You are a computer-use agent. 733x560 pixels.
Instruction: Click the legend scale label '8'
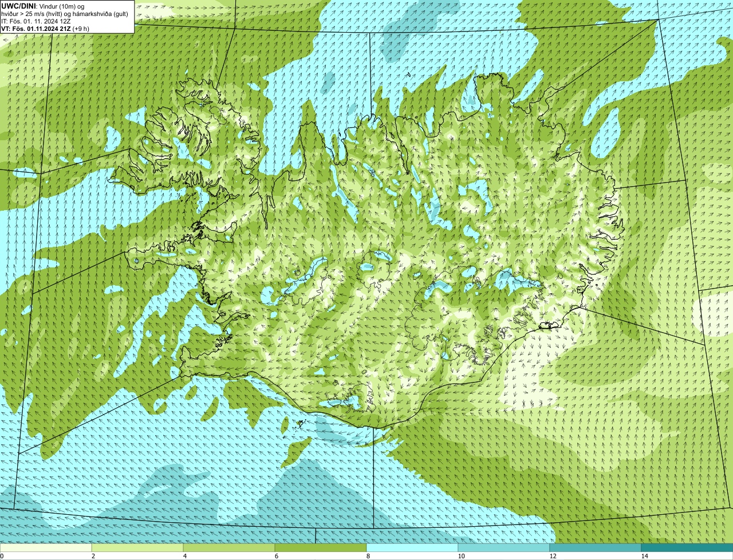coord(368,556)
